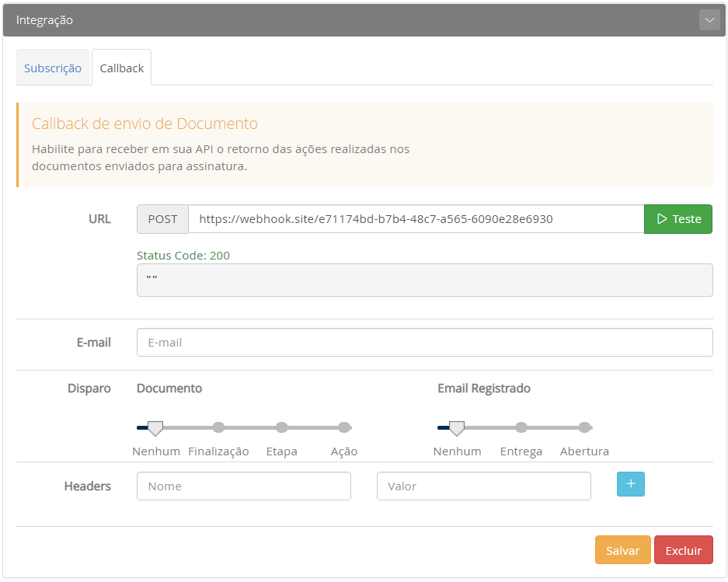Viewport: 728px width, 582px height.
Task: Click the header Valor input field
Action: (483, 486)
